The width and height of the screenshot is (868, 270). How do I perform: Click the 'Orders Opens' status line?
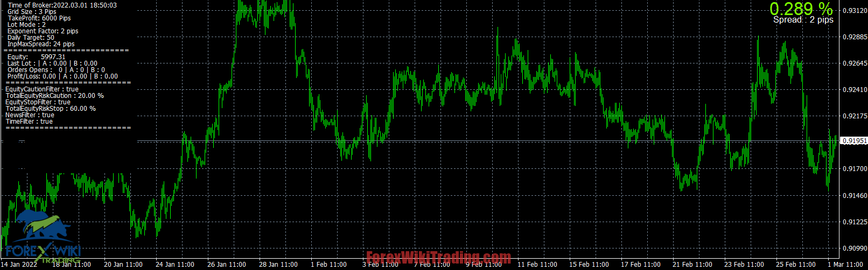(56, 70)
